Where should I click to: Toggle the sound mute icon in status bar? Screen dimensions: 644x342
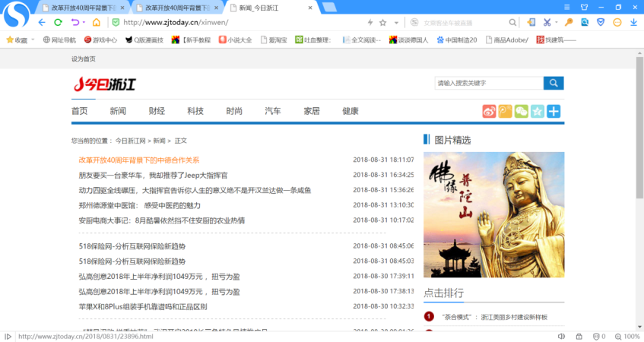coord(561,336)
